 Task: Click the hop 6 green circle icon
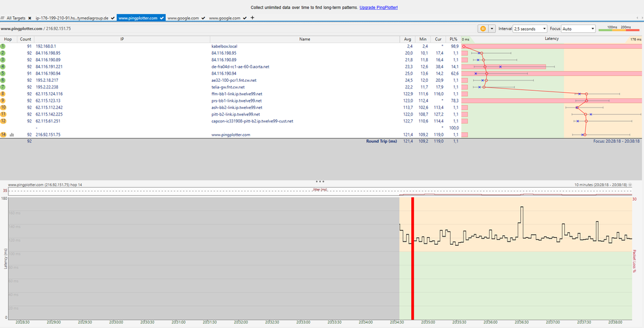click(3, 80)
